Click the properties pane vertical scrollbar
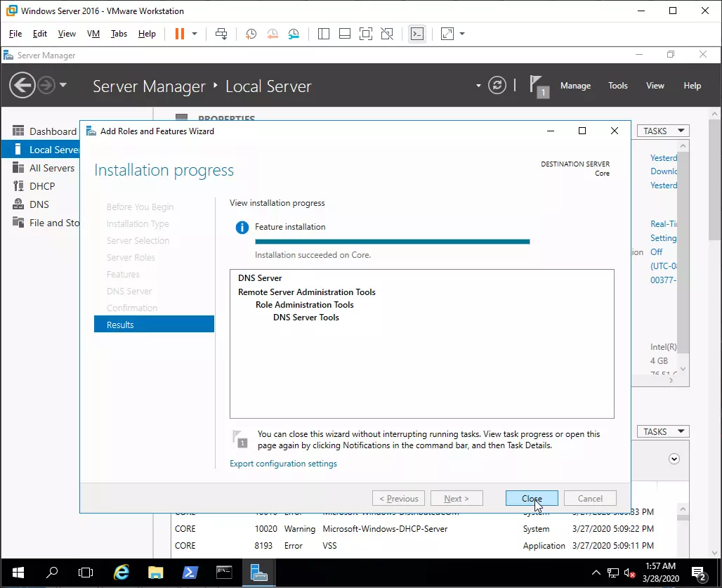Screen dimensions: 722x588 [683, 251]
